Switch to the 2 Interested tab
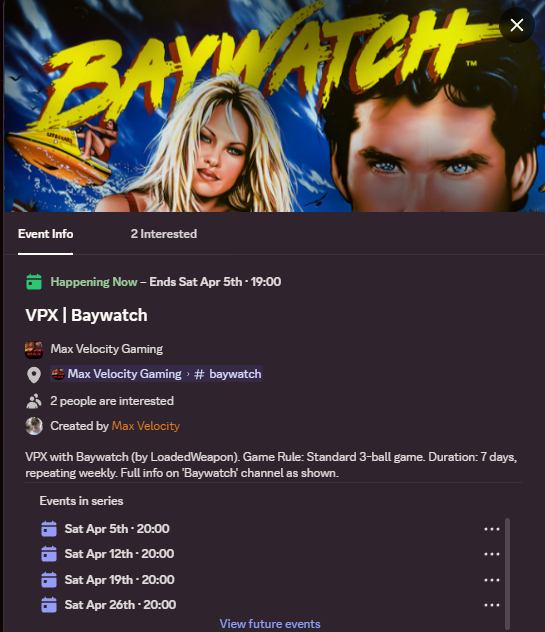The height and width of the screenshot is (632, 545). tap(164, 234)
